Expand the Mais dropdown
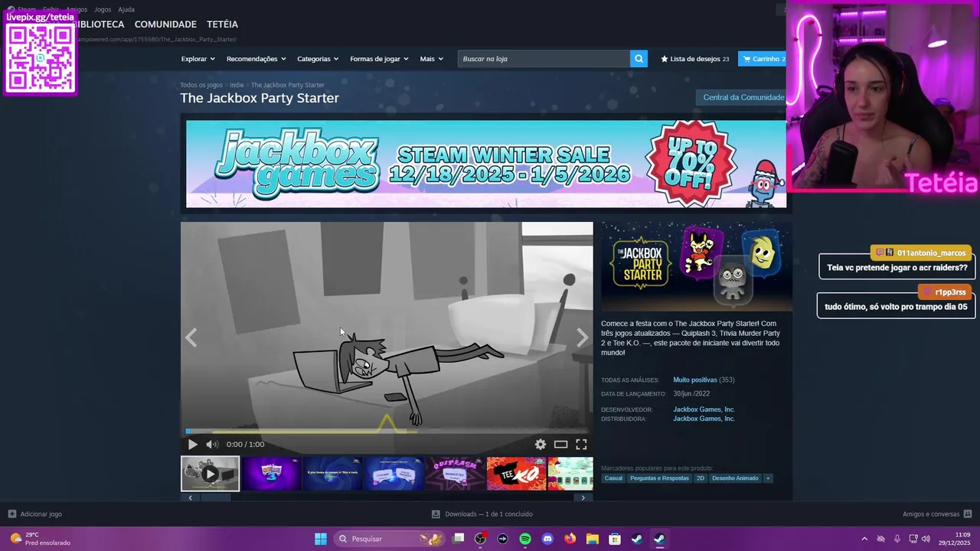The width and height of the screenshot is (980, 551). 431,59
